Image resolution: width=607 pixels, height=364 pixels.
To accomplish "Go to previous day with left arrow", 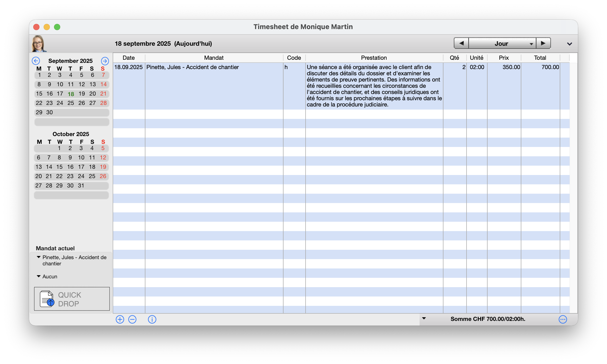I will tap(461, 43).
